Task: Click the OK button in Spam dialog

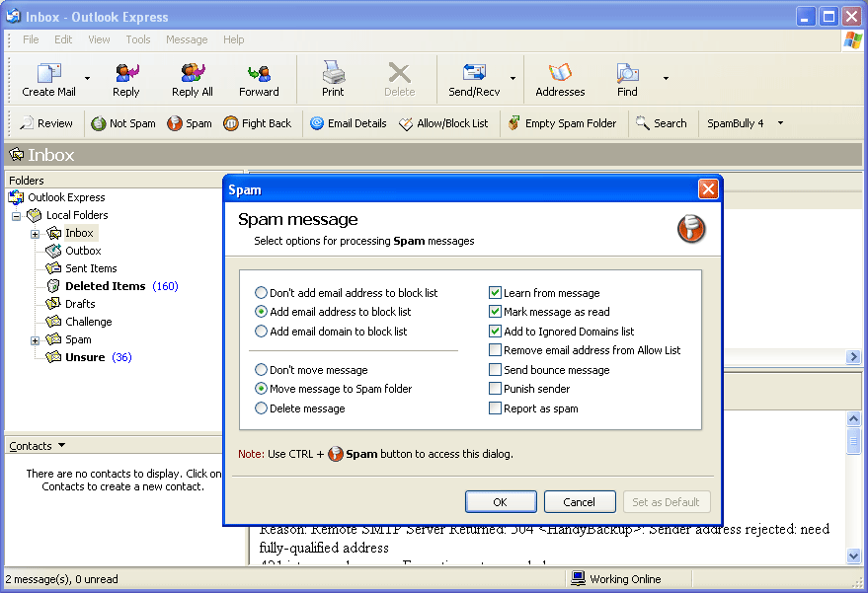Action: pyautogui.click(x=501, y=501)
